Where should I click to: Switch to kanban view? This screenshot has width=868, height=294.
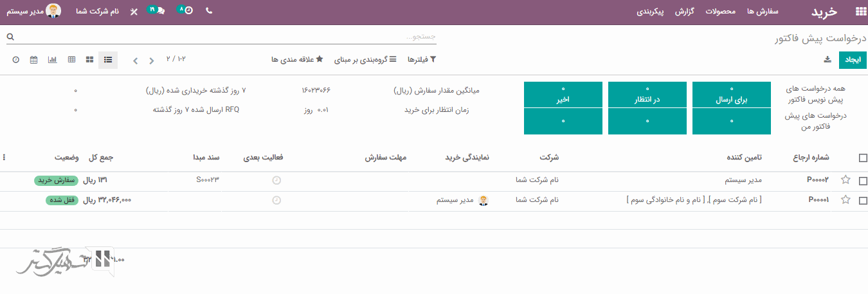[89, 60]
